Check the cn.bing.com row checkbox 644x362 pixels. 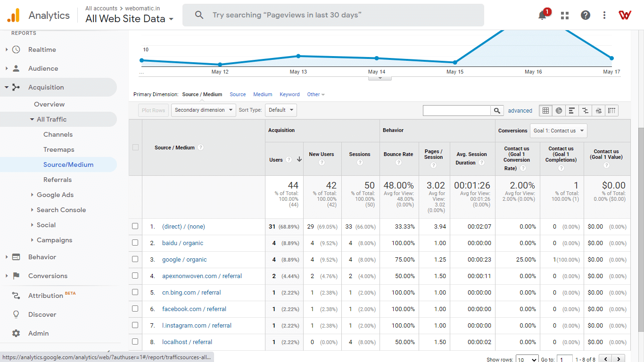[x=135, y=292]
